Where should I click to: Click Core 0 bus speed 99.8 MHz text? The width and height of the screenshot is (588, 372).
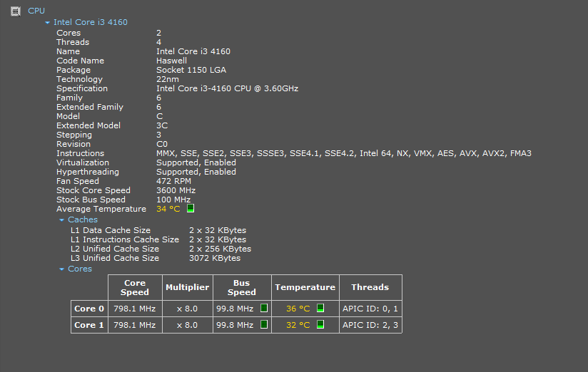coord(235,309)
